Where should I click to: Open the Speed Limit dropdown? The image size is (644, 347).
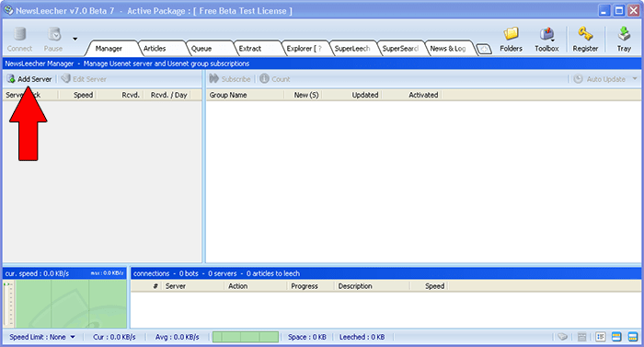point(42,337)
